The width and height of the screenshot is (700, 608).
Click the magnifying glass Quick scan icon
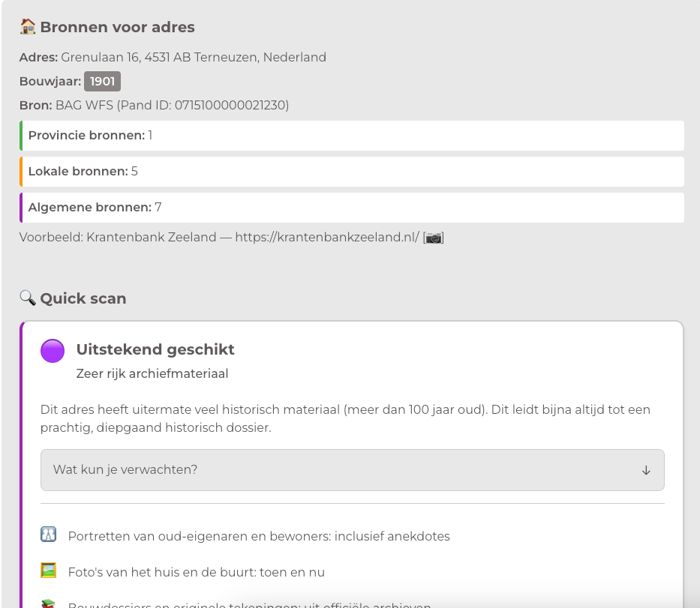(28, 298)
